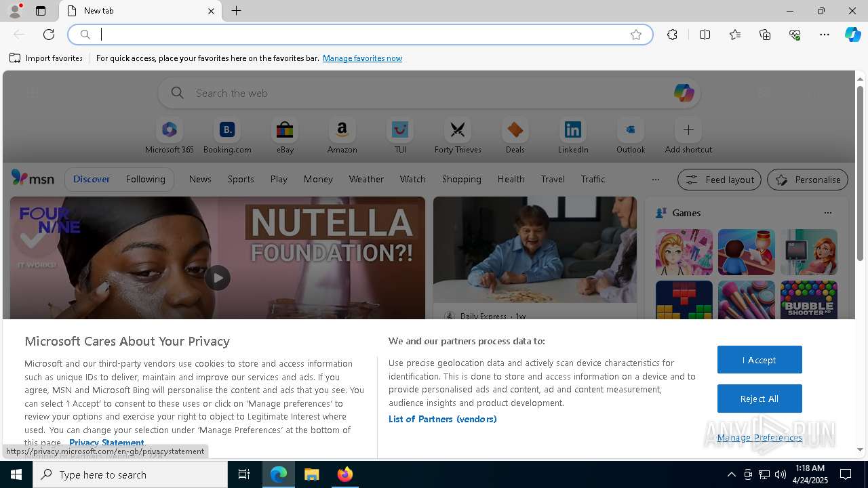Focus the browser address bar

[x=361, y=35]
